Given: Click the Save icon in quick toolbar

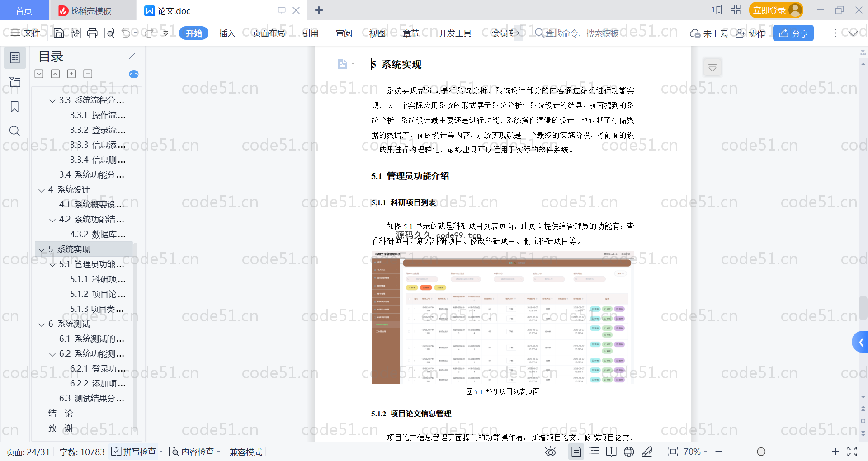Looking at the screenshot, I should 59,33.
